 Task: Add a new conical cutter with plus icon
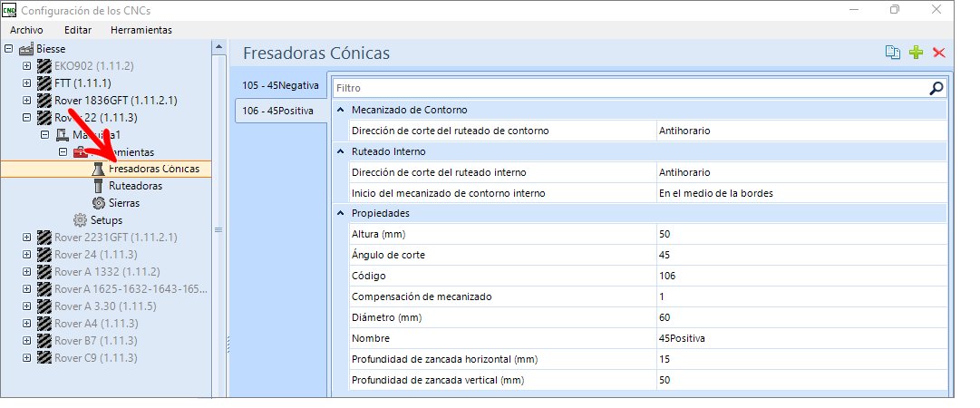point(917,53)
